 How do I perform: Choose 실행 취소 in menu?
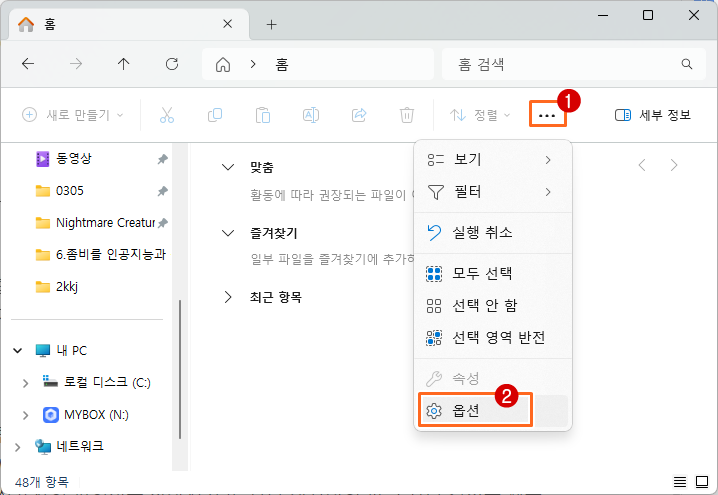(493, 233)
